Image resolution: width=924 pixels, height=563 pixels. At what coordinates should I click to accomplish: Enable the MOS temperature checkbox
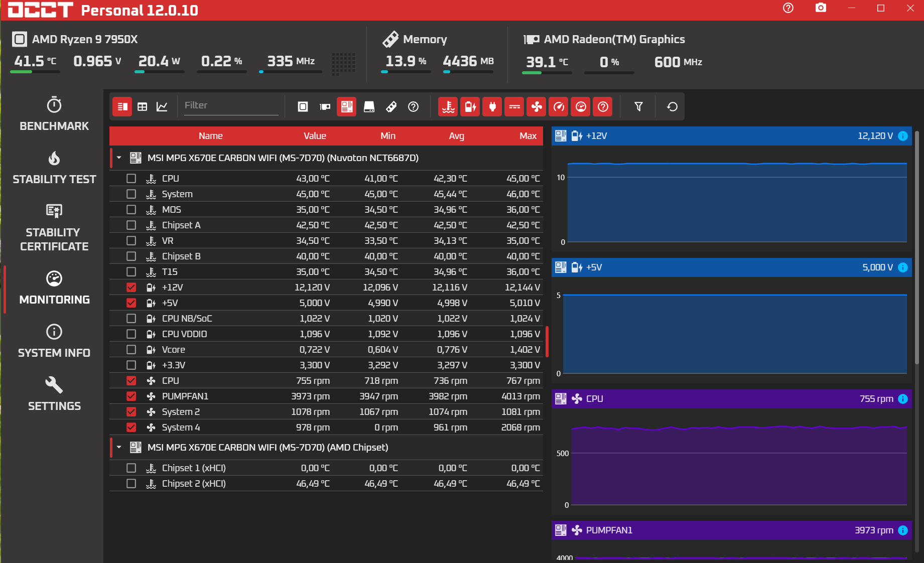pos(131,210)
